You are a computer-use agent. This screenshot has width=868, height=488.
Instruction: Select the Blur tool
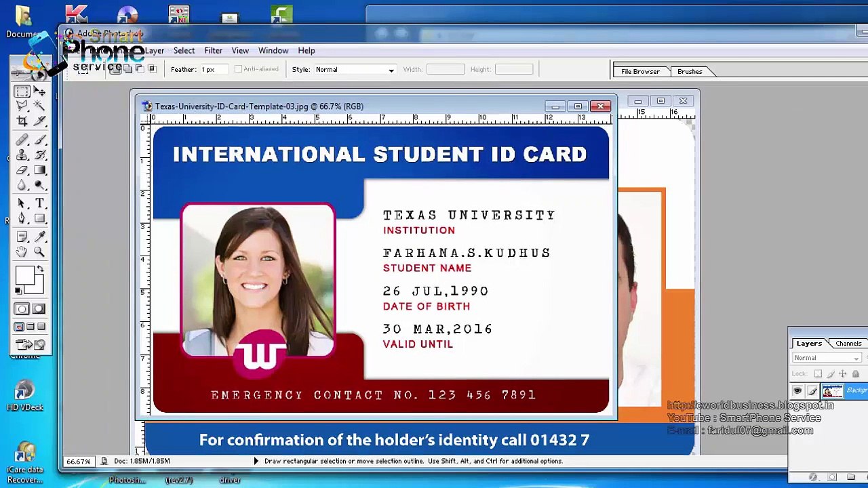[22, 185]
